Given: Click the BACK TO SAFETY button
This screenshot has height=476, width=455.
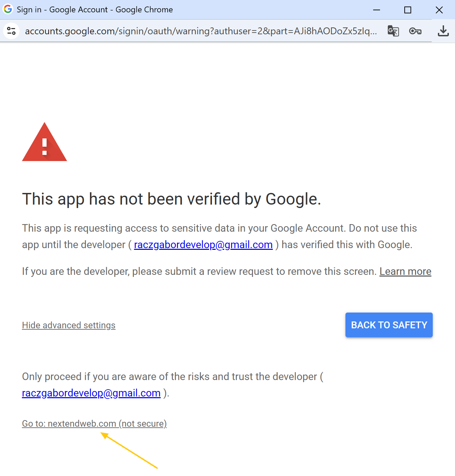Looking at the screenshot, I should click(389, 325).
